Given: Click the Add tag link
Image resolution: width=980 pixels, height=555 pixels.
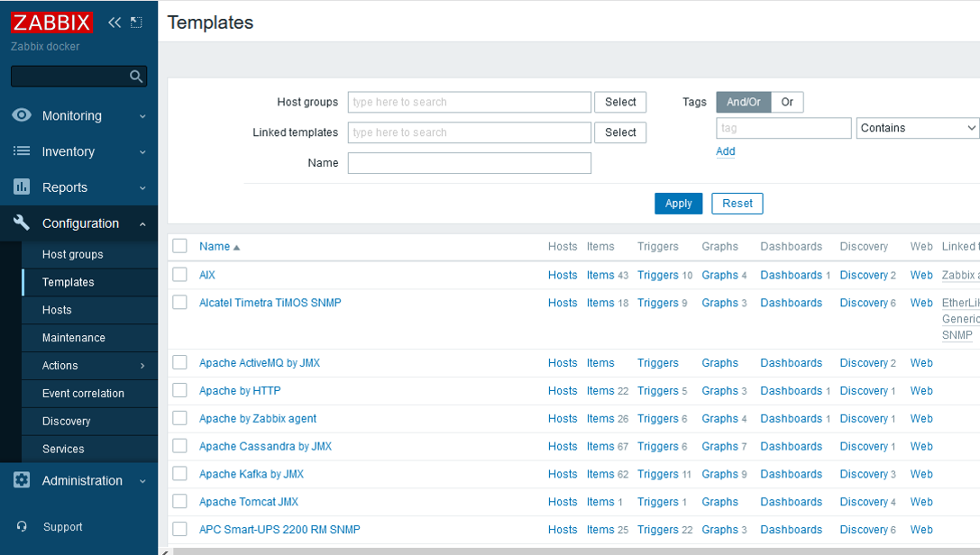Looking at the screenshot, I should [725, 151].
